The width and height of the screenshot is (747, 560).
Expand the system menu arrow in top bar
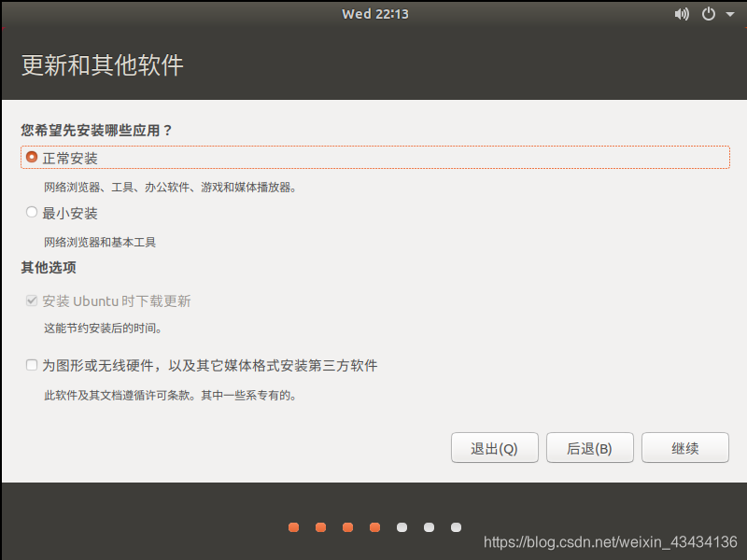[730, 15]
